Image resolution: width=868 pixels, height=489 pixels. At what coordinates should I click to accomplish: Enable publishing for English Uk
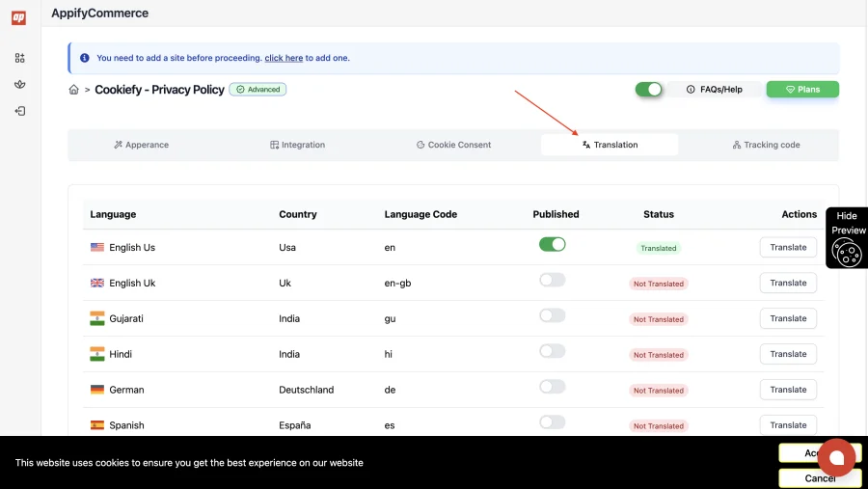[x=552, y=280]
